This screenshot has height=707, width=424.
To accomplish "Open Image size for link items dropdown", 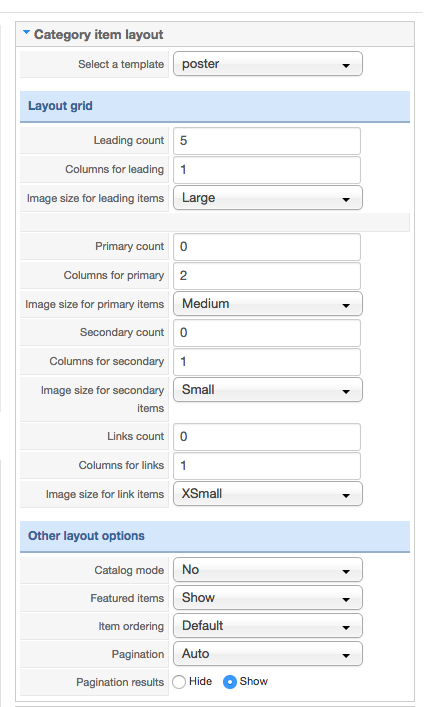I will coord(267,494).
